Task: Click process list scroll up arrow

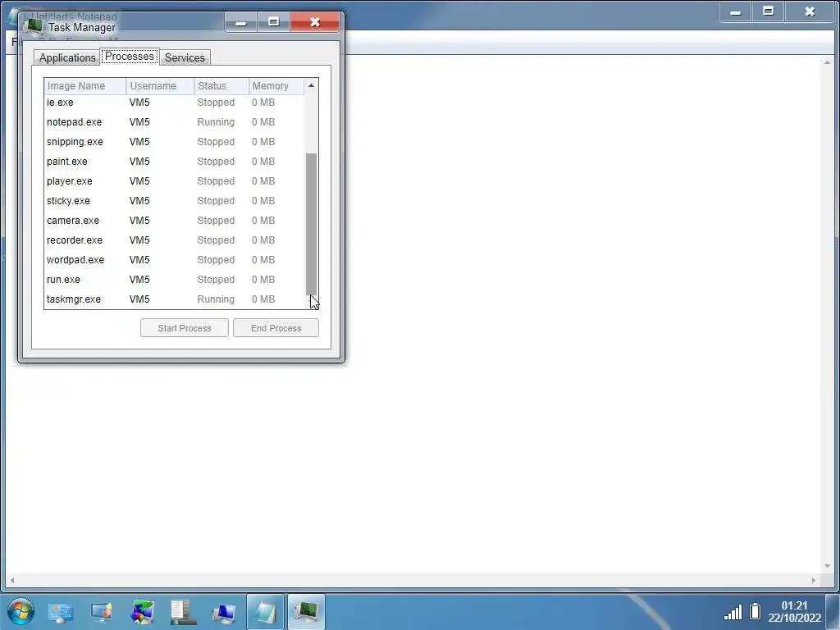Action: pos(311,85)
